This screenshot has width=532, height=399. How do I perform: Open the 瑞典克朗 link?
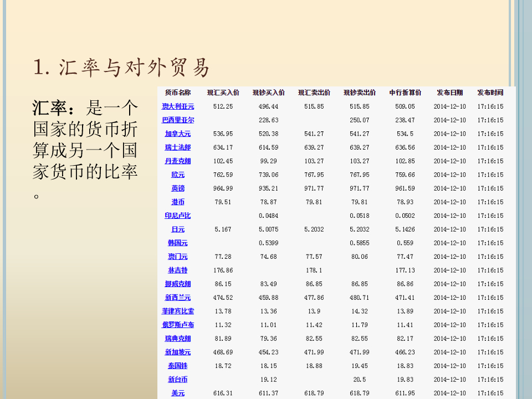point(178,339)
